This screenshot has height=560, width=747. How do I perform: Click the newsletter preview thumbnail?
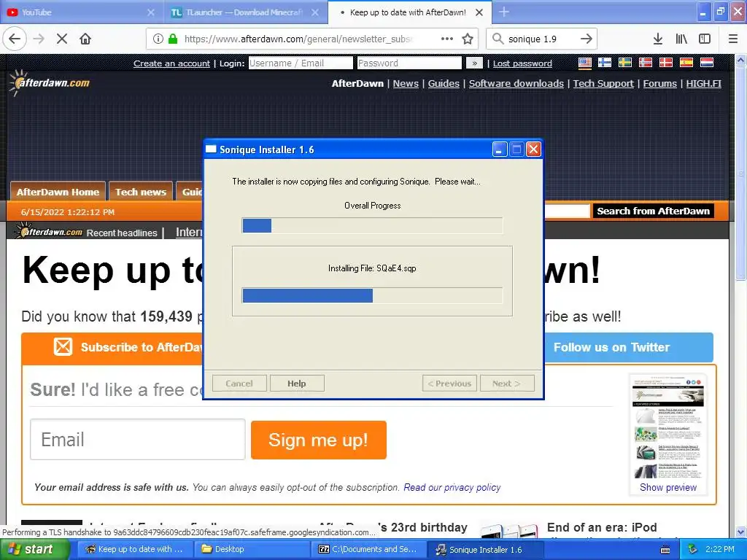point(668,427)
